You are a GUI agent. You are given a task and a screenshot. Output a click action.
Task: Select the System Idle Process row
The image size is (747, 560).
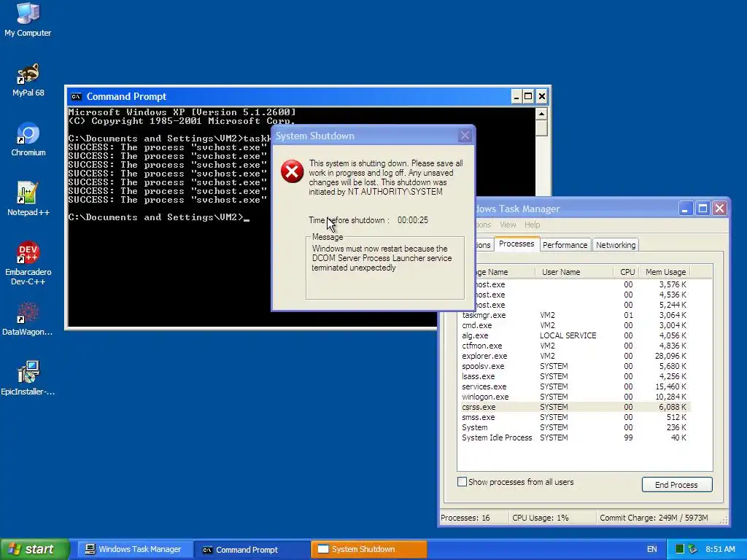pyautogui.click(x=574, y=437)
